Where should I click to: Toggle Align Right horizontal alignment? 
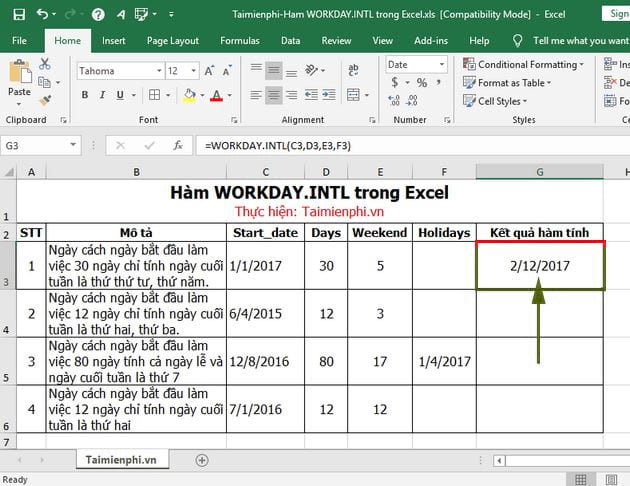[291, 95]
